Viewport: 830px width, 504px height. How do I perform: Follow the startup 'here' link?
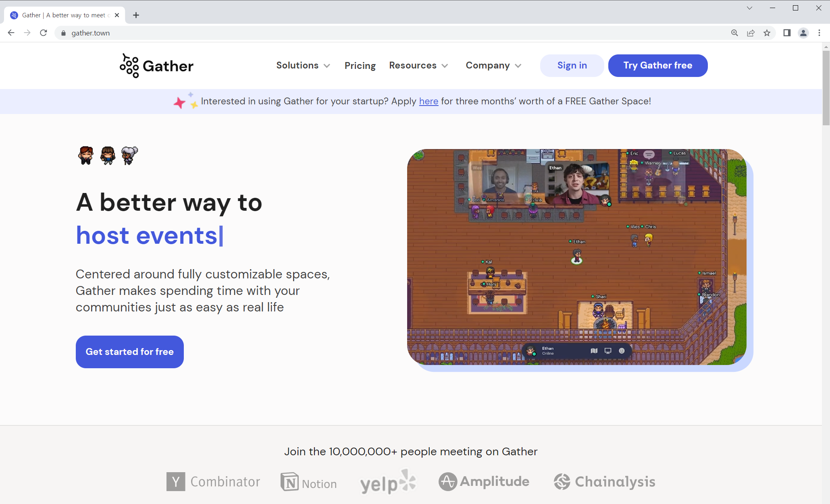429,102
